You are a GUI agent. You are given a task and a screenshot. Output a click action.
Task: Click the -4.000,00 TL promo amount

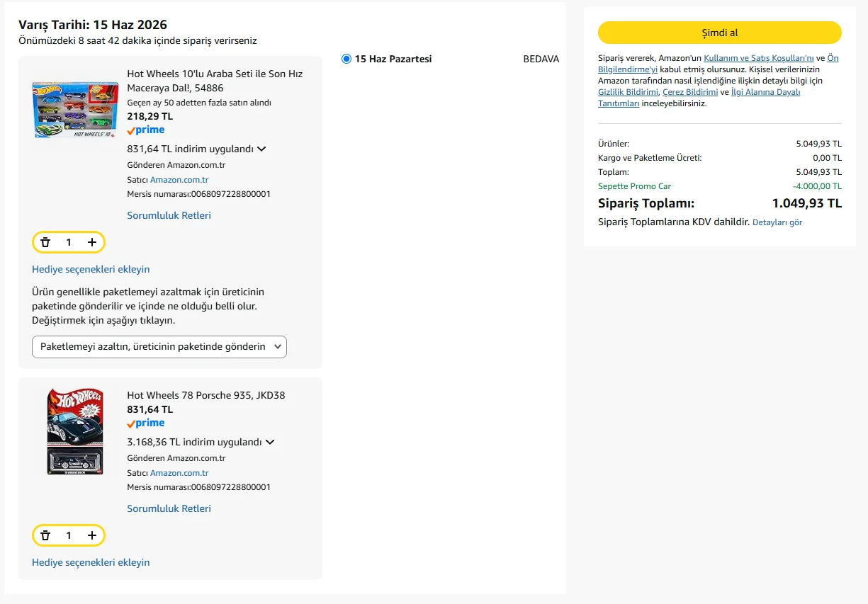click(817, 186)
